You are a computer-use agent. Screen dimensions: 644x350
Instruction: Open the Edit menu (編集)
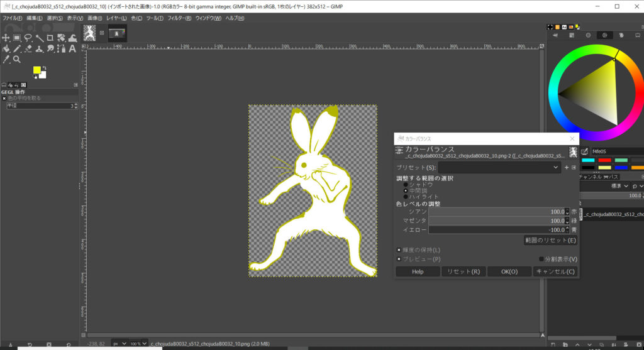click(x=34, y=18)
